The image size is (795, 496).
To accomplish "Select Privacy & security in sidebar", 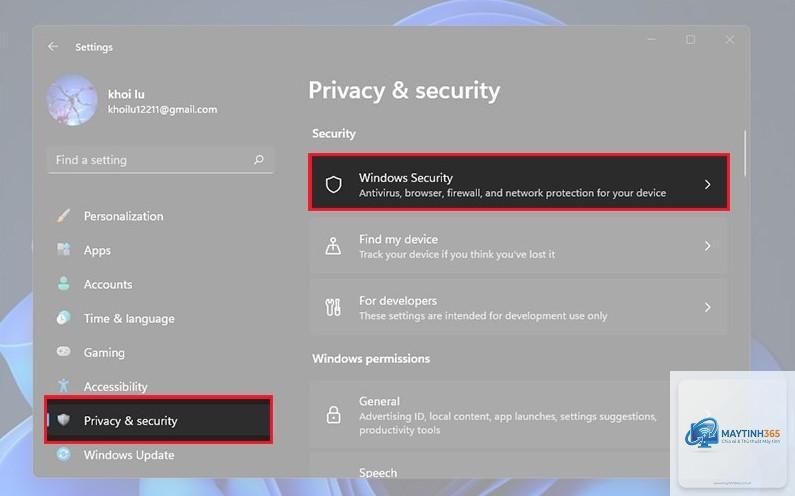I will (159, 420).
